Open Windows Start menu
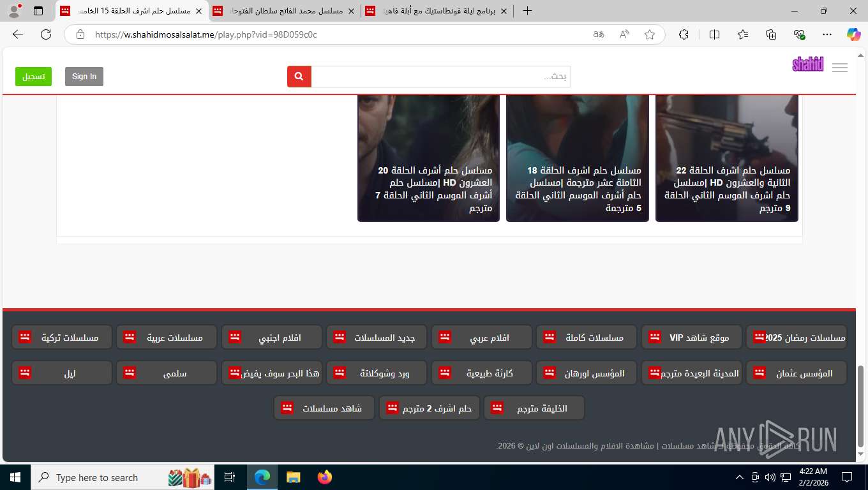Image resolution: width=868 pixels, height=490 pixels. pos(15,477)
